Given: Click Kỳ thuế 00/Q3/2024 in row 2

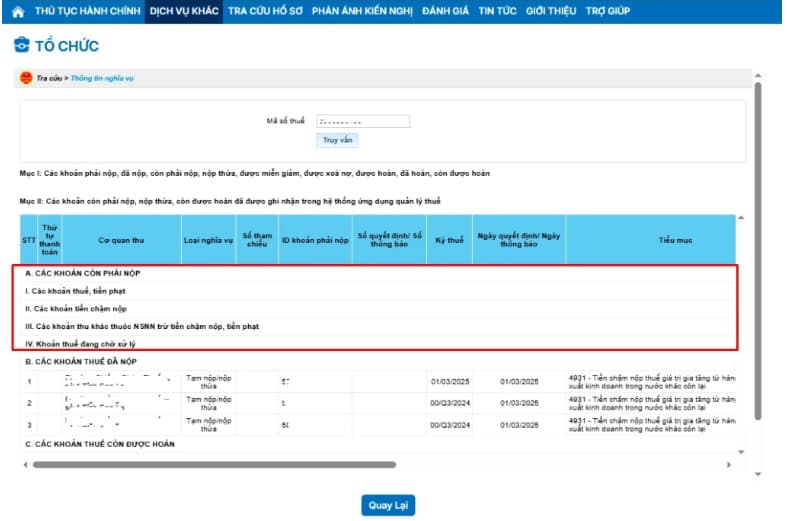Looking at the screenshot, I should coord(450,403).
